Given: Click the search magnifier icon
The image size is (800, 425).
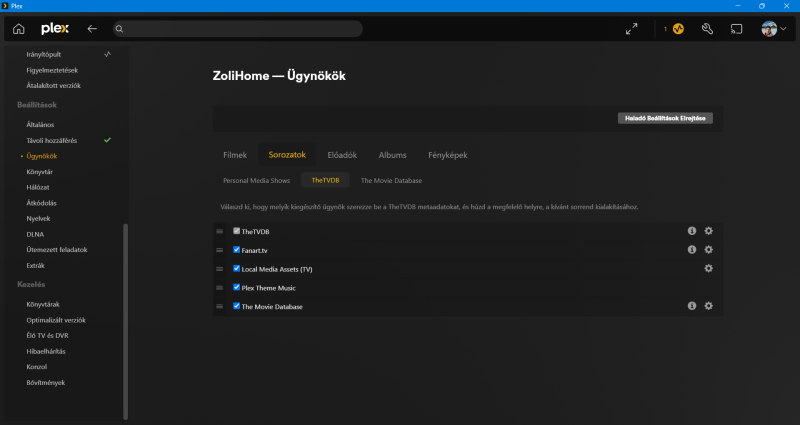Looking at the screenshot, I should point(119,29).
